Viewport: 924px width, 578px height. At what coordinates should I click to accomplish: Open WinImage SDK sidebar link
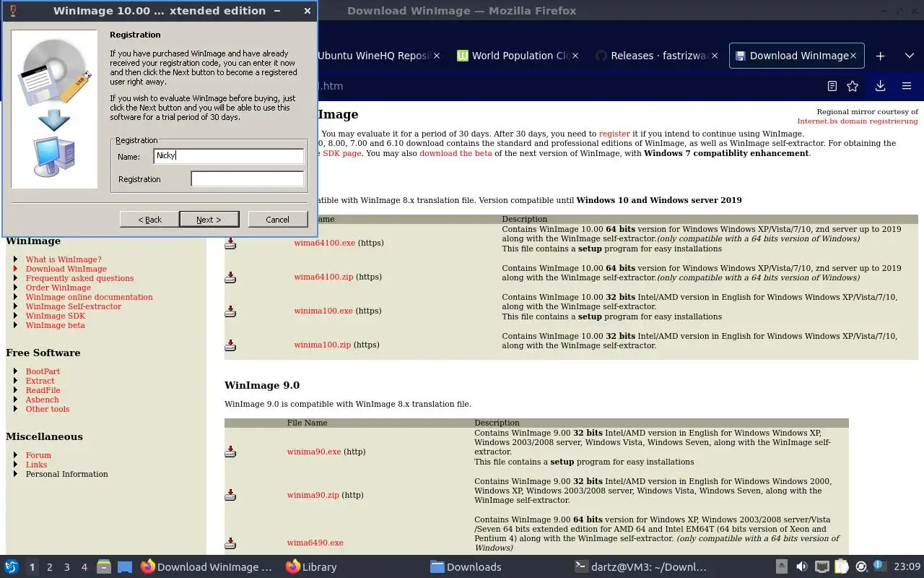56,316
